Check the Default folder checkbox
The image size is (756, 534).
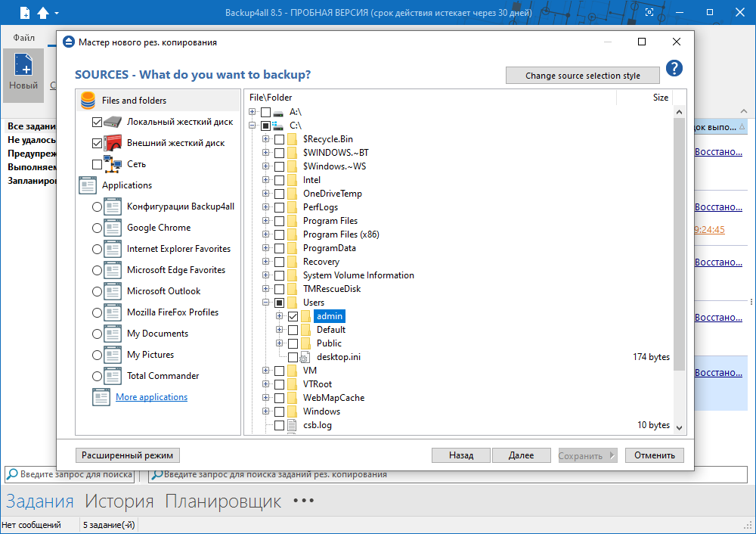click(x=293, y=330)
